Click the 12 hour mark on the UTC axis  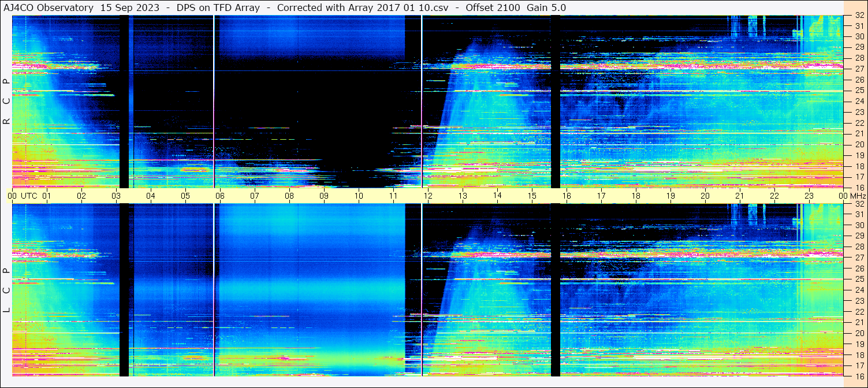pos(428,196)
